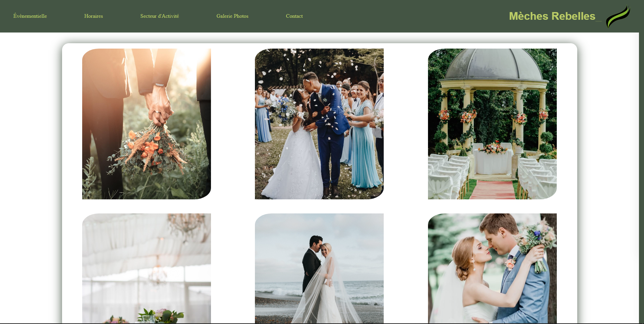Screen dimensions: 644x324
Task: Open the Secteur d'Activité nav link
Action: [159, 16]
